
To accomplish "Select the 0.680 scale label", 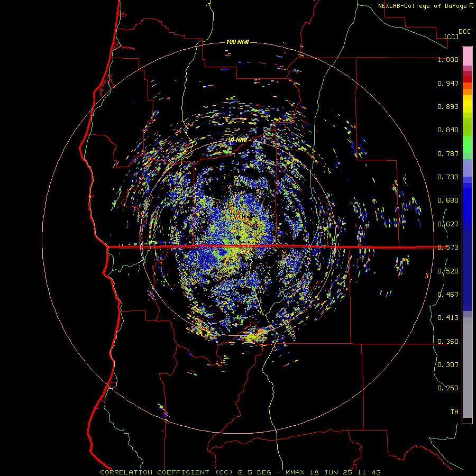I will (x=448, y=200).
